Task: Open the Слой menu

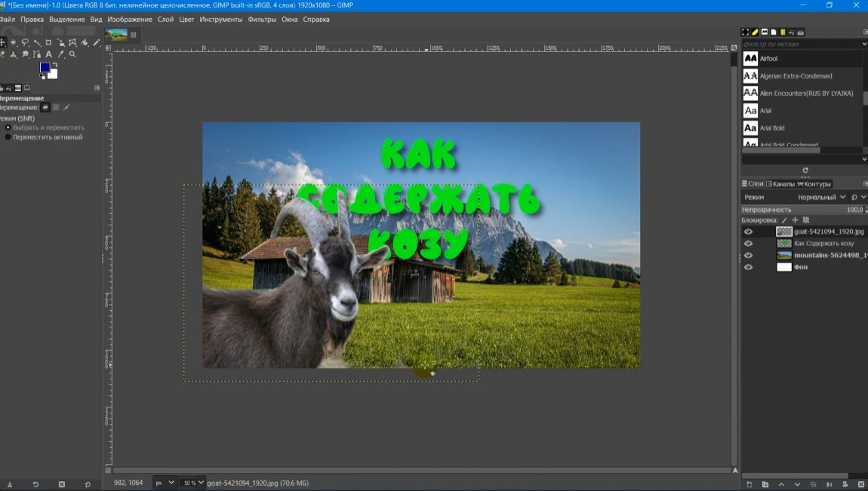Action: click(x=165, y=20)
